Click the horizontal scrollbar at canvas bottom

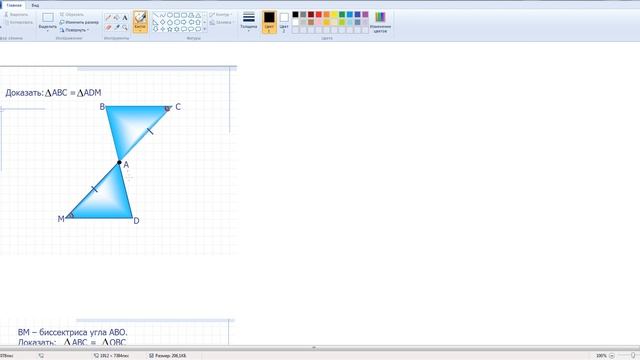pyautogui.click(x=314, y=348)
